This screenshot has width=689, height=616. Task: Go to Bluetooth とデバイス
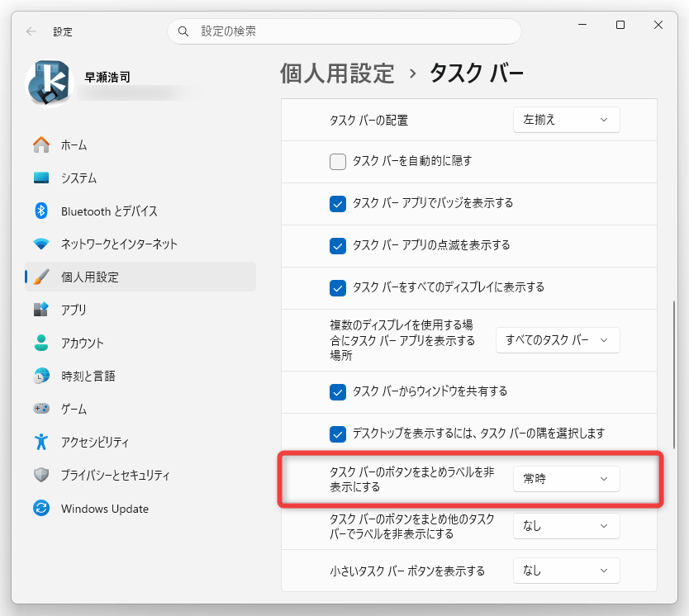140,211
